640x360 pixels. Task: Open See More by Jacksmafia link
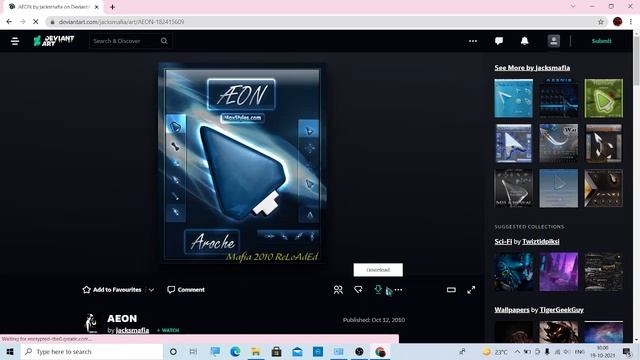532,68
